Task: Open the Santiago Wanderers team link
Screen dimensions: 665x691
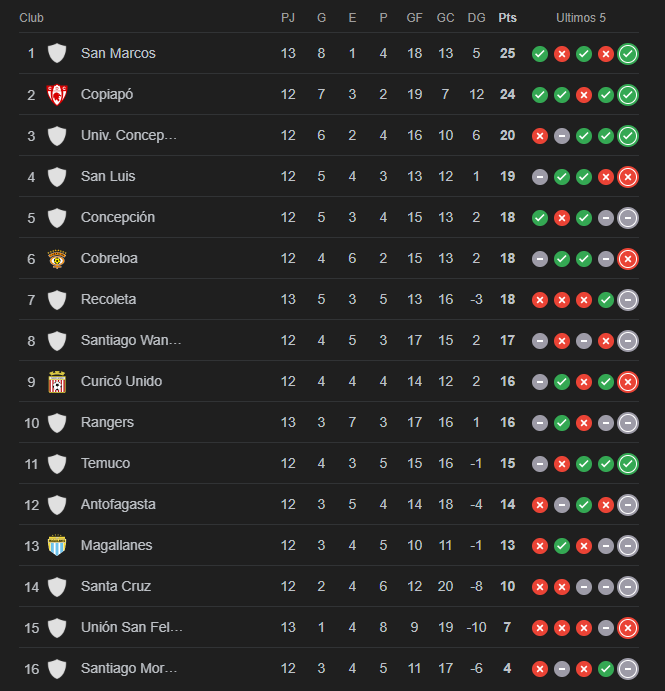Action: 131,340
